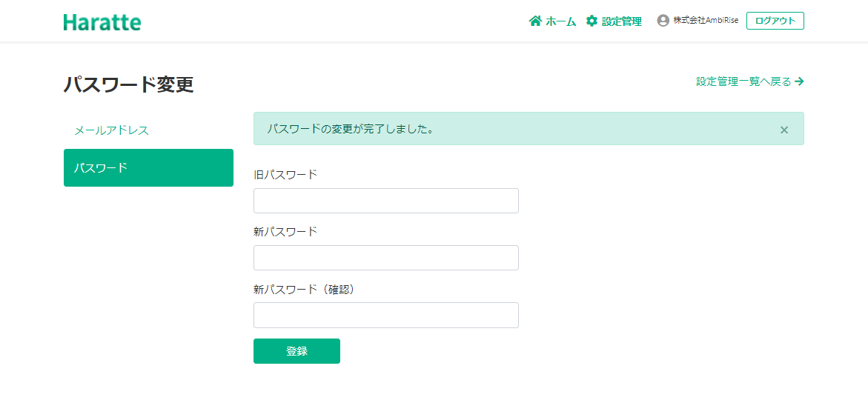This screenshot has width=868, height=420.
Task: Dismiss the password changed alert
Action: [784, 130]
